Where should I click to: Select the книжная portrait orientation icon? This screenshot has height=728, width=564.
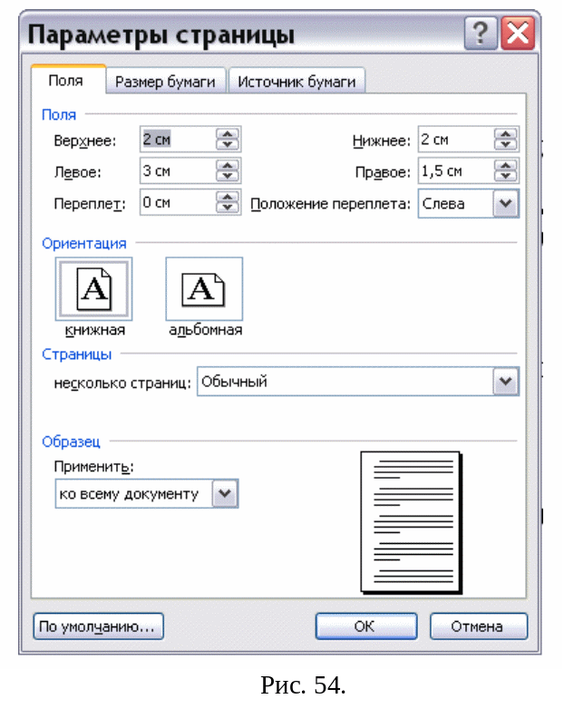coord(94,289)
